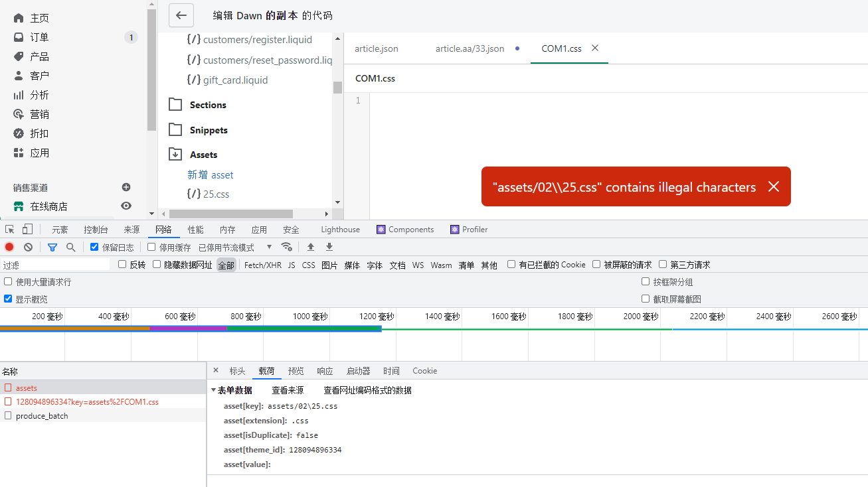Click the back arrow button in code editor
This screenshot has width=868, height=487.
point(181,15)
